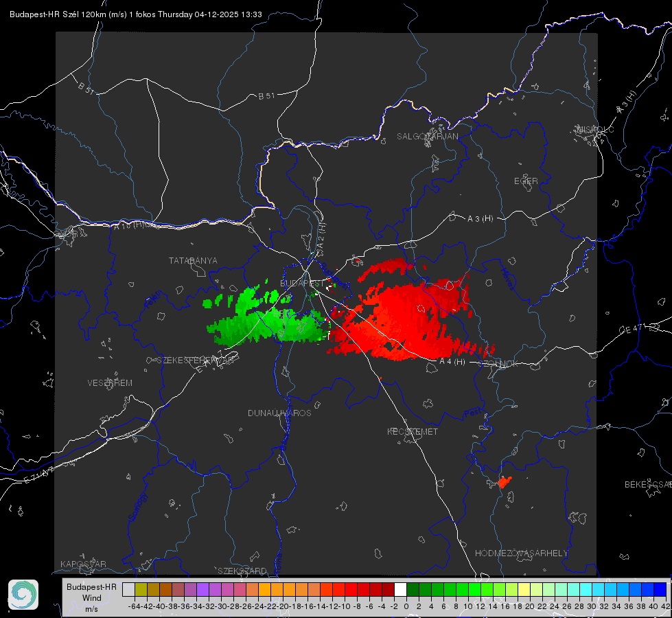Select the KAPOSVÁR city label
672x618 pixels.
(x=83, y=564)
